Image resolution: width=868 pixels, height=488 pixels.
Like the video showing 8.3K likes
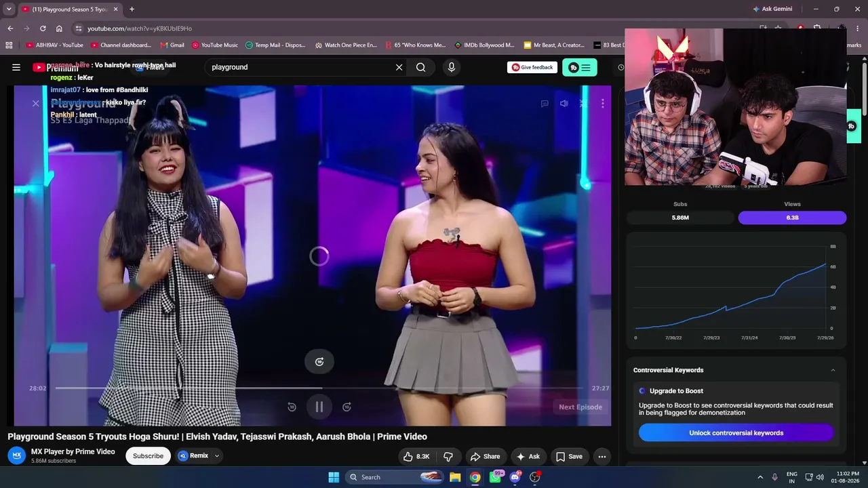(x=416, y=456)
